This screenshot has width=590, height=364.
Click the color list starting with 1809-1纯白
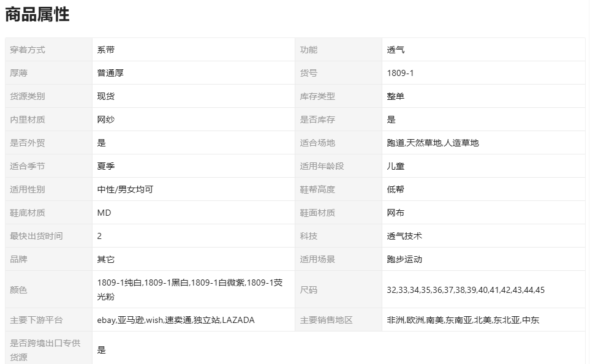point(189,289)
